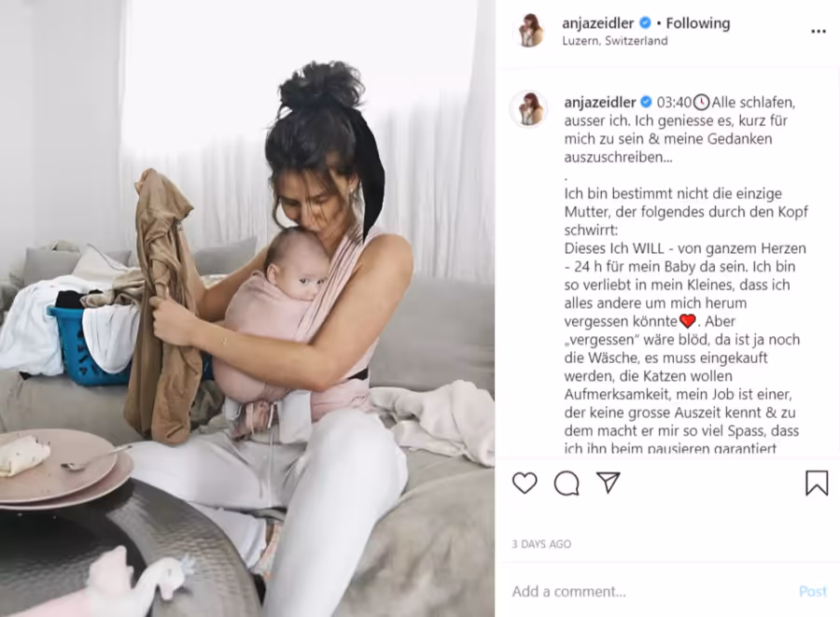Click the caption text starting with Alle schlafen
The image size is (840, 617).
point(679,130)
